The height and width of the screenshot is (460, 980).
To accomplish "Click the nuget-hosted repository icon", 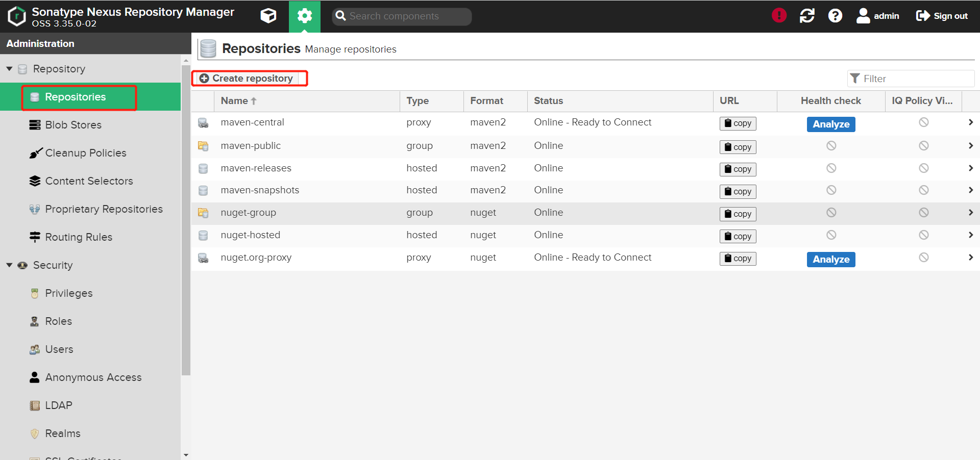I will click(203, 236).
